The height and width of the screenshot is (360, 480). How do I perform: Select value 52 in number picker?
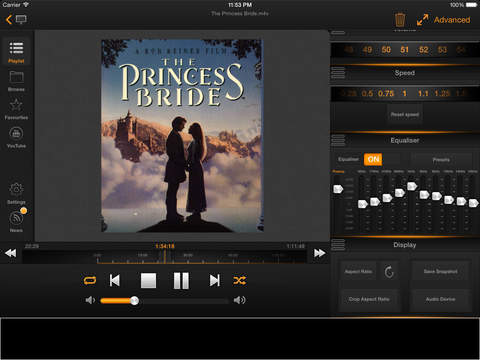click(x=424, y=50)
